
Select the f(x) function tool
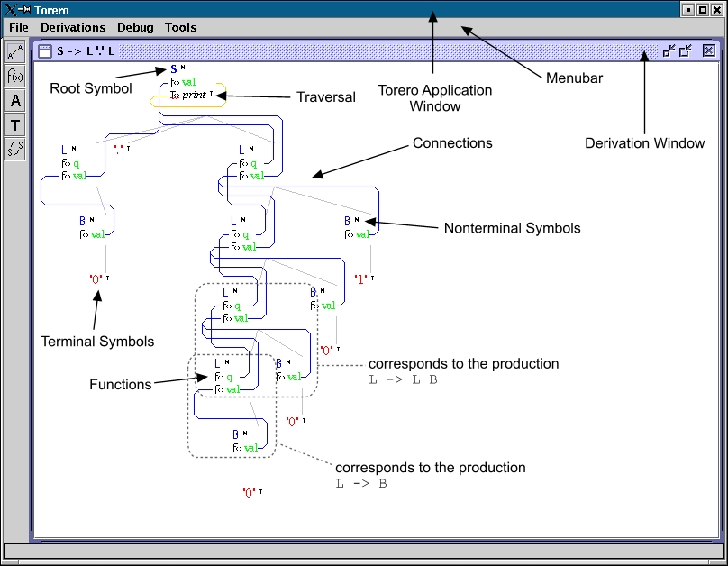15,76
